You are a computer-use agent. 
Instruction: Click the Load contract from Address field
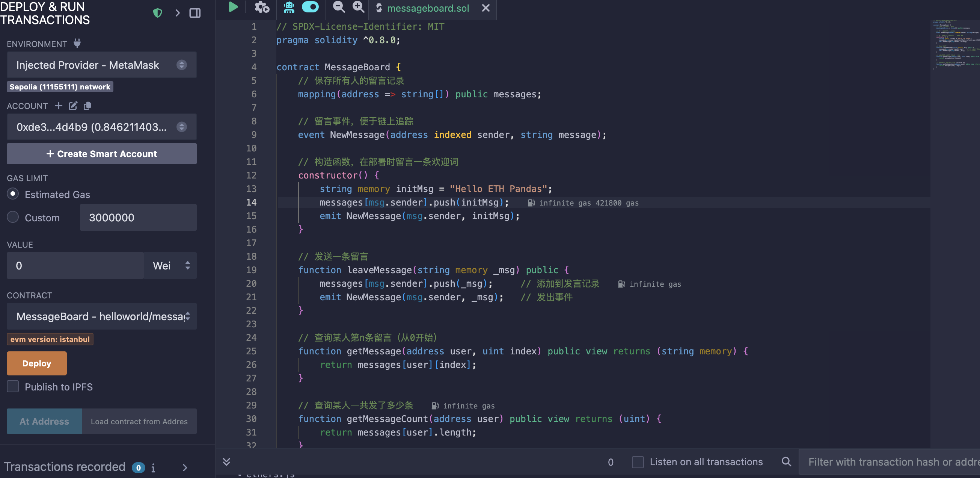click(139, 422)
